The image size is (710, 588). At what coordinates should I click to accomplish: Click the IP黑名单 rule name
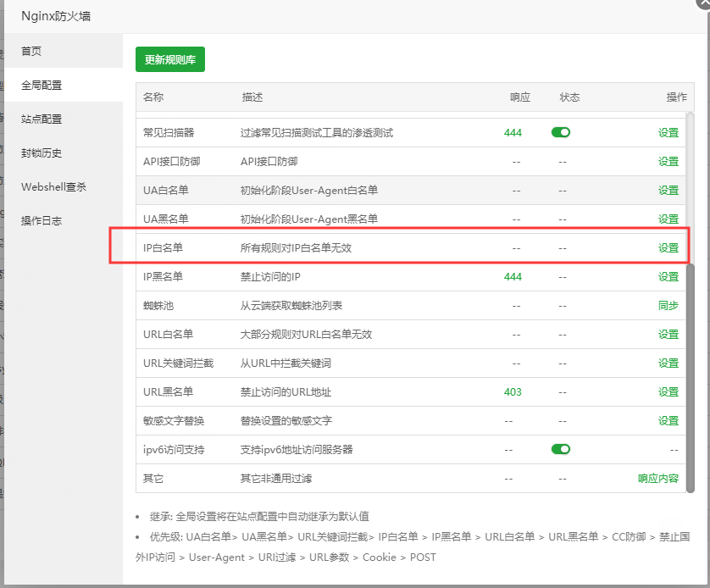tap(163, 276)
